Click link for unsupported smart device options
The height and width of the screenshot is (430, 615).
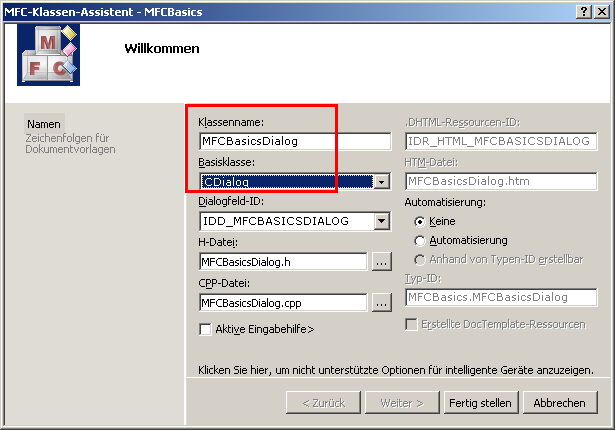pyautogui.click(x=396, y=370)
